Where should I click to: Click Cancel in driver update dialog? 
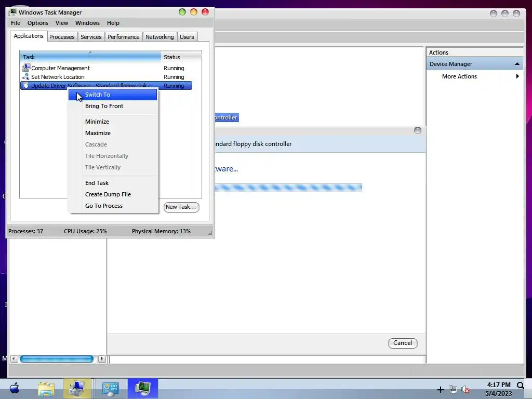403,343
